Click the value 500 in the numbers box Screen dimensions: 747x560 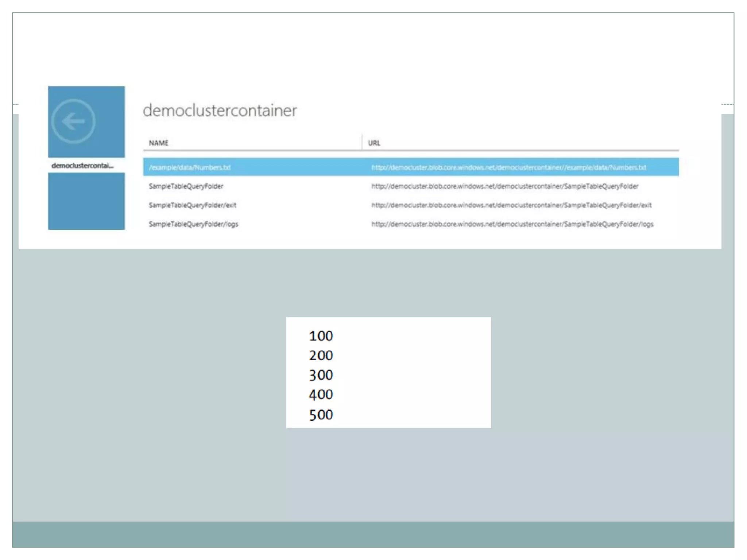tap(321, 415)
